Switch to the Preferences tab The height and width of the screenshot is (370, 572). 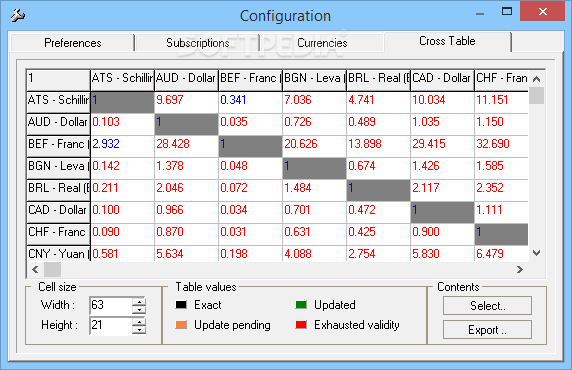pyautogui.click(x=73, y=43)
